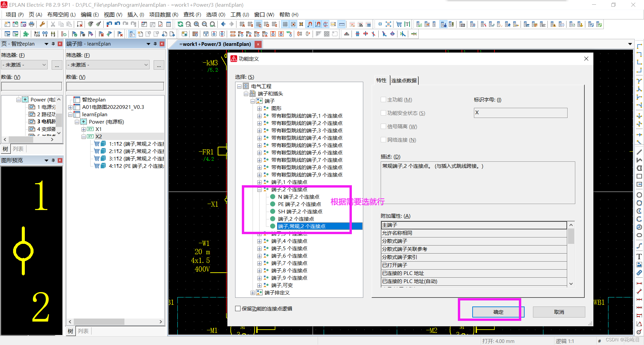Select grid size A icon
Image resolution: width=644 pixels, height=345 pixels.
242,24
